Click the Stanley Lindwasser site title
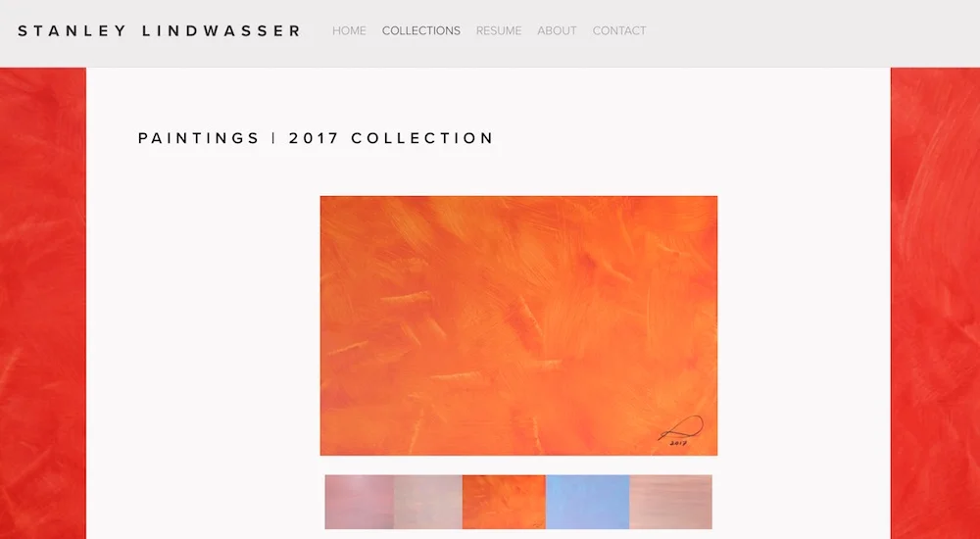Screen dimensions: 980x539 tap(160, 30)
